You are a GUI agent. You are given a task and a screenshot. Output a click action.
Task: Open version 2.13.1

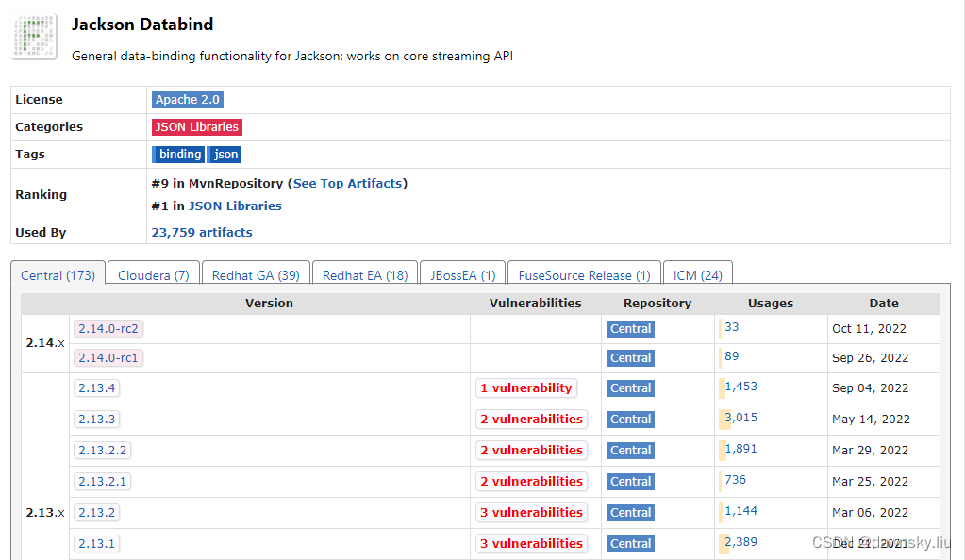point(96,543)
